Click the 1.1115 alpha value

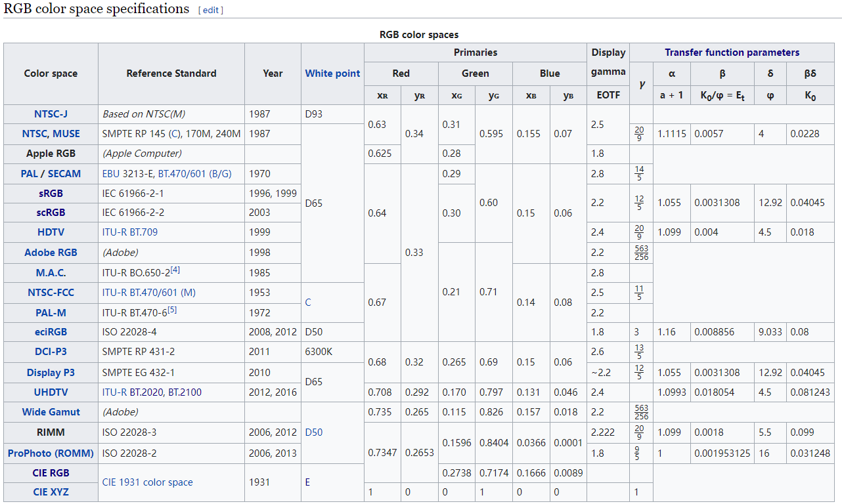671,133
